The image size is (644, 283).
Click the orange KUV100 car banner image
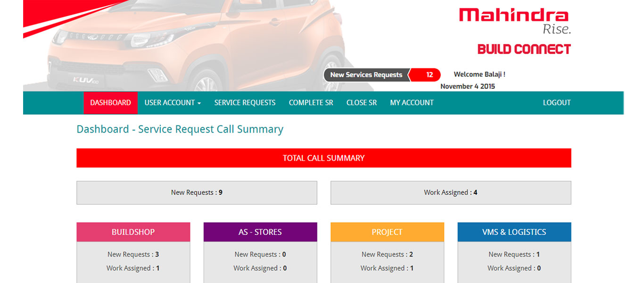198,46
